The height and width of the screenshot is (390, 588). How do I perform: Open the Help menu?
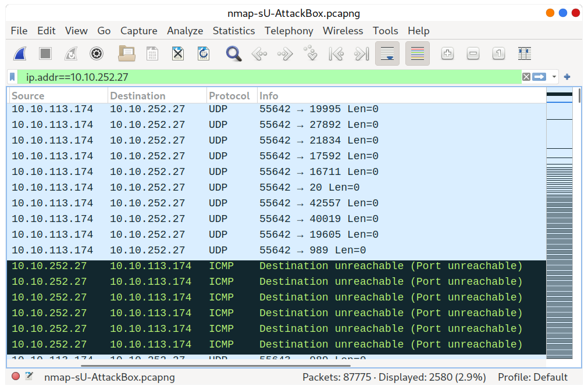pos(419,31)
